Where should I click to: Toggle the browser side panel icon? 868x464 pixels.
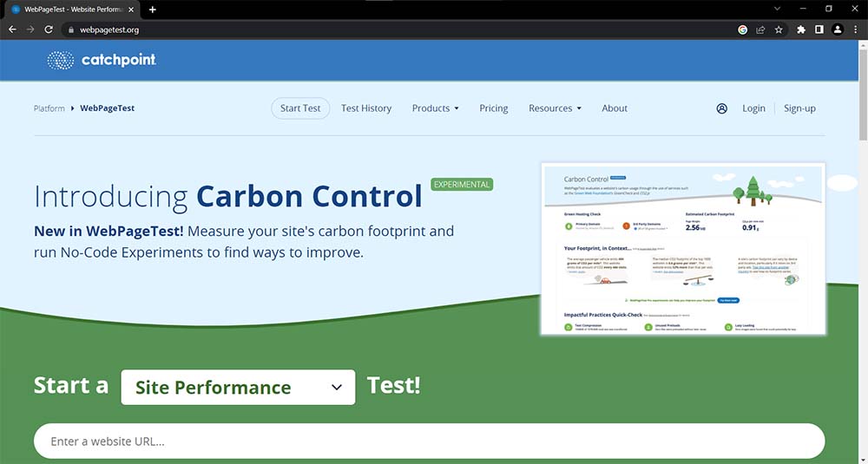(x=819, y=29)
